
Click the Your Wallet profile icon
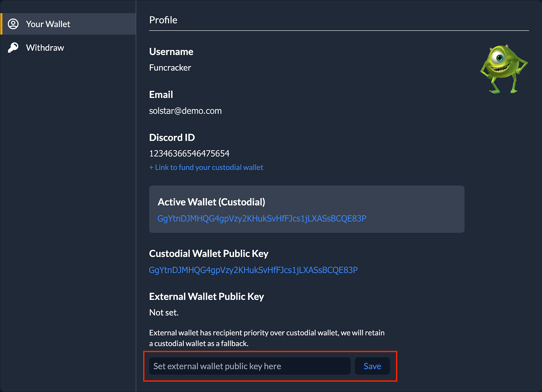(13, 24)
